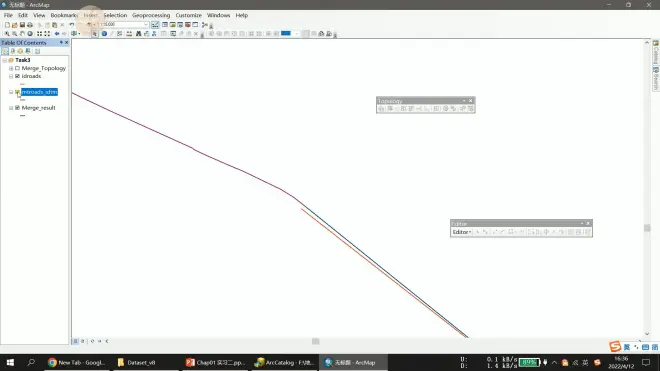Image resolution: width=660 pixels, height=371 pixels.
Task: Open the Help menu
Action: coord(242,15)
